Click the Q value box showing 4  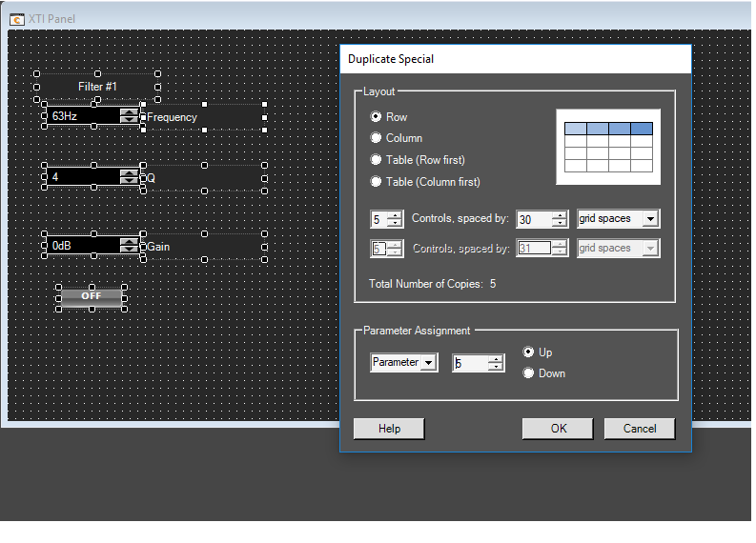tap(83, 177)
